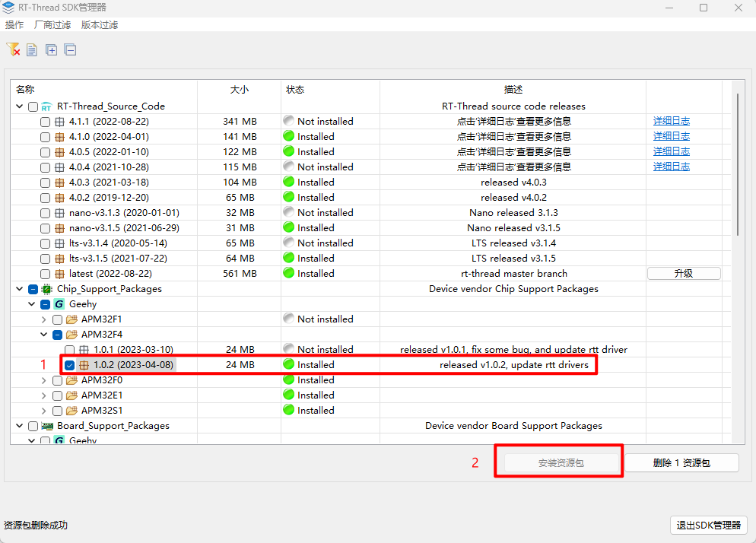The width and height of the screenshot is (756, 543).
Task: Click the 升级 button for latest
Action: 684,274
